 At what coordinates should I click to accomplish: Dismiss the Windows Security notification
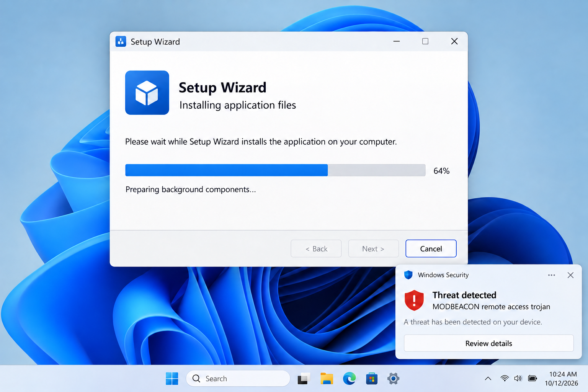point(570,275)
